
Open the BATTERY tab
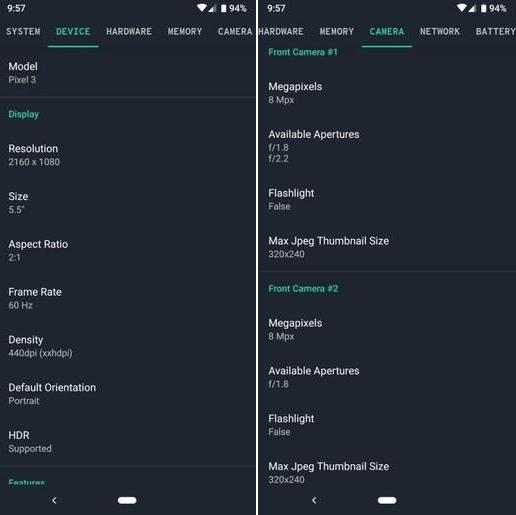pos(495,31)
